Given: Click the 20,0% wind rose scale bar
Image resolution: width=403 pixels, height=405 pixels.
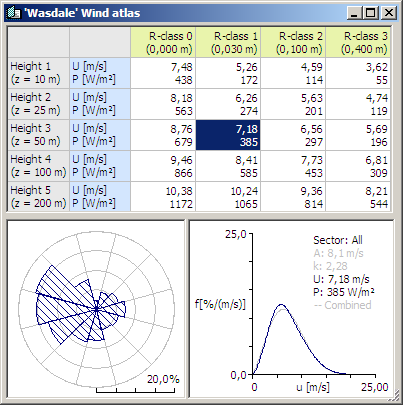Looking at the screenshot, I should coord(136,390).
